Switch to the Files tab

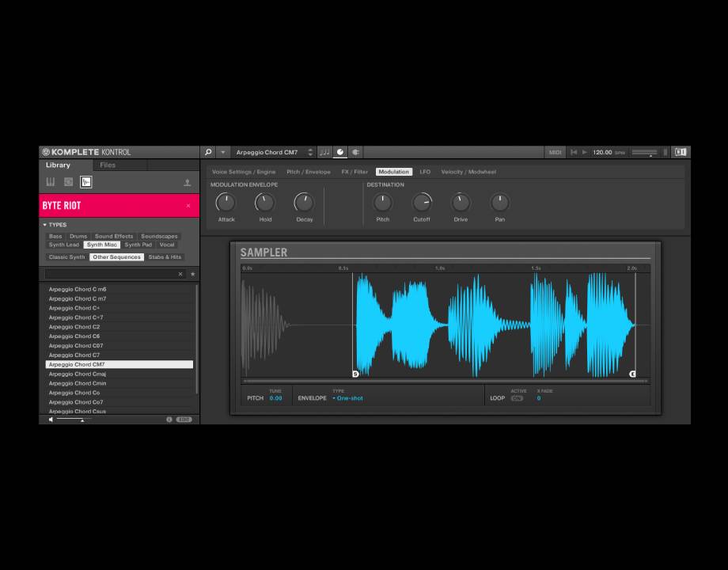108,165
